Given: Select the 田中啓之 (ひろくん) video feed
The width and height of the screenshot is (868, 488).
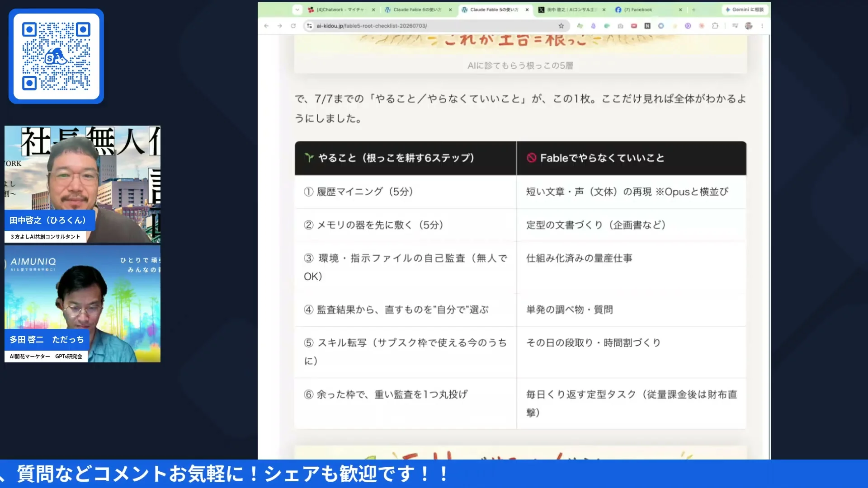Looking at the screenshot, I should click(82, 184).
